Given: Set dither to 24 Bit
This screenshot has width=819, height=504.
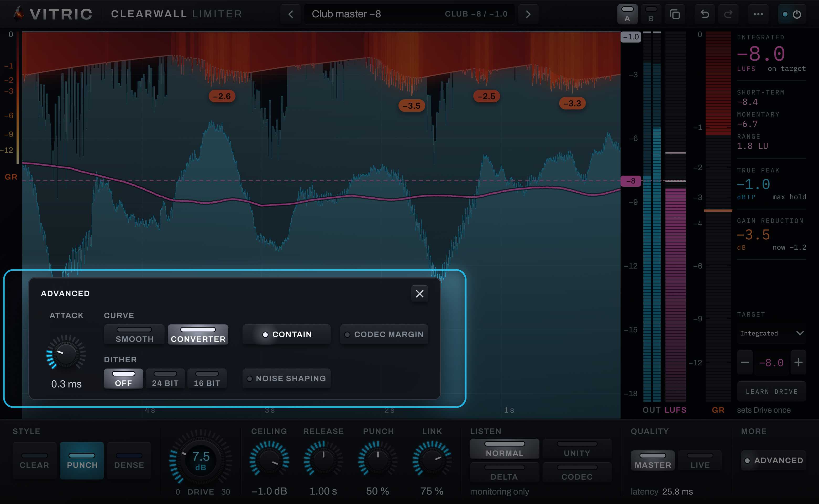Looking at the screenshot, I should coord(165,379).
